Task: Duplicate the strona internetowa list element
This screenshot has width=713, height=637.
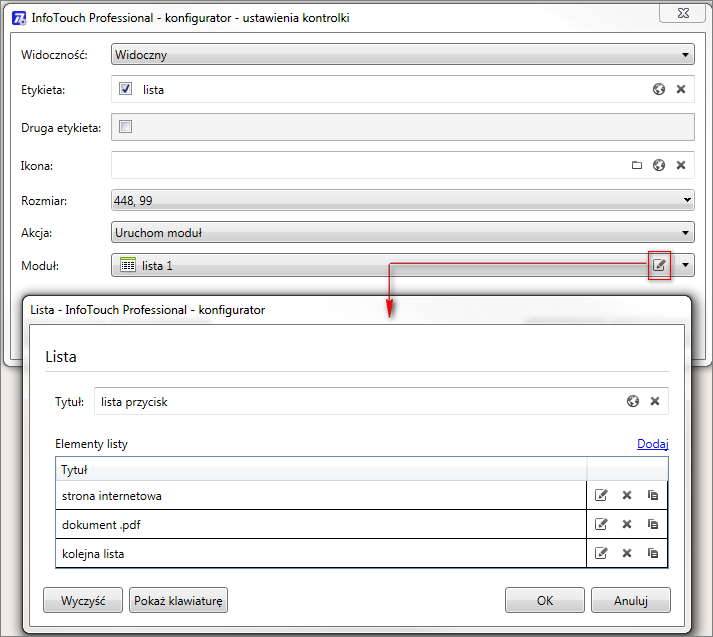Action: (653, 495)
